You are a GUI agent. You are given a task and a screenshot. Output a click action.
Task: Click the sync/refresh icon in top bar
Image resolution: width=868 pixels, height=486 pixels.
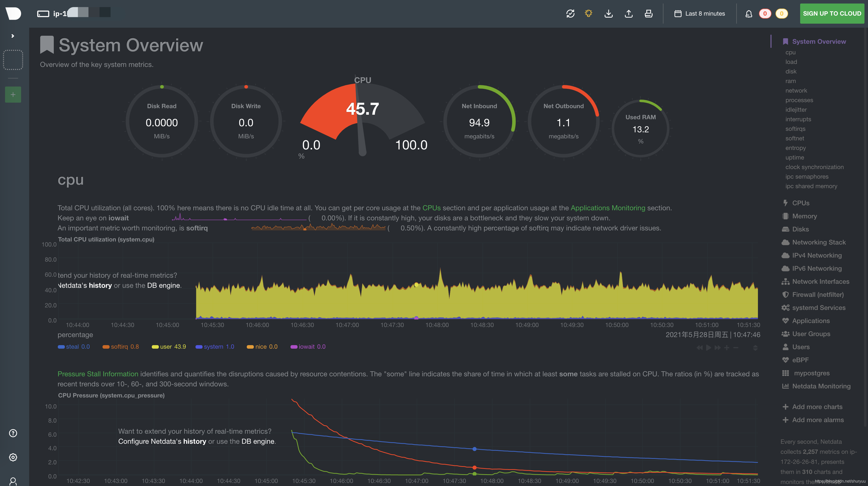(570, 14)
